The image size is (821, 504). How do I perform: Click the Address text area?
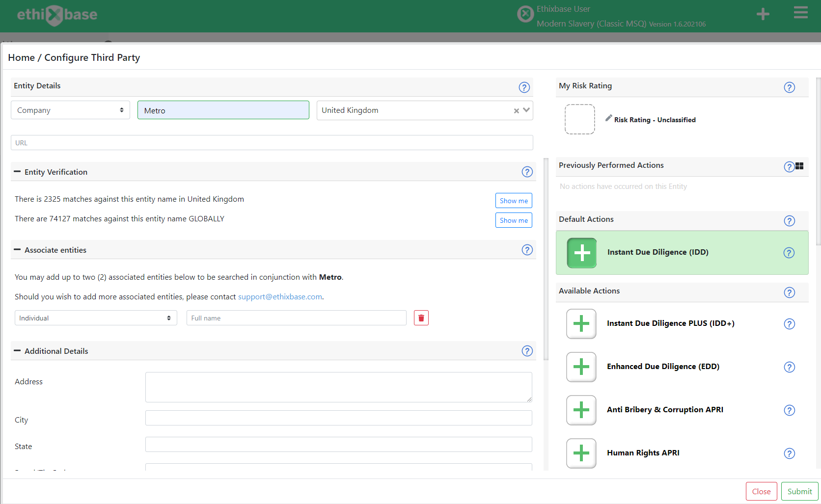339,387
